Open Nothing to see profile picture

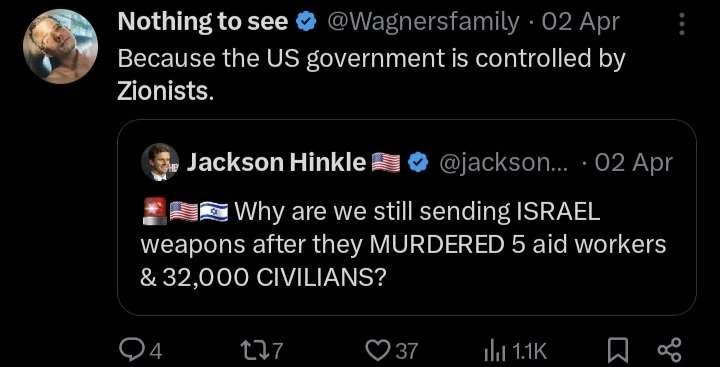click(x=60, y=46)
